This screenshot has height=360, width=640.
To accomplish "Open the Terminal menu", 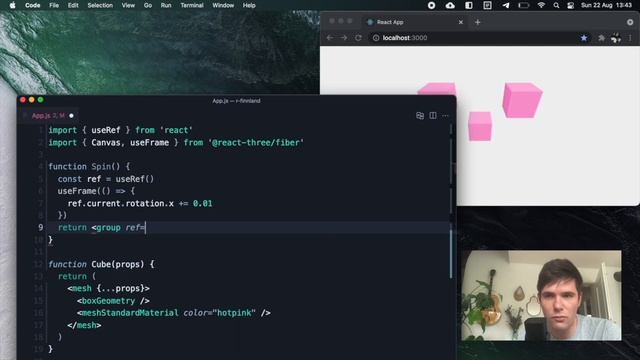I will pos(192,5).
